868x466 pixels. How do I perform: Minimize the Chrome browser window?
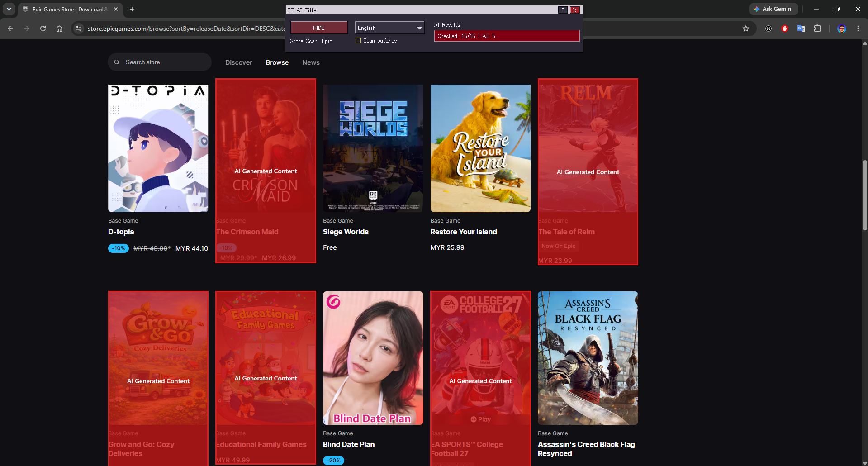tap(816, 9)
